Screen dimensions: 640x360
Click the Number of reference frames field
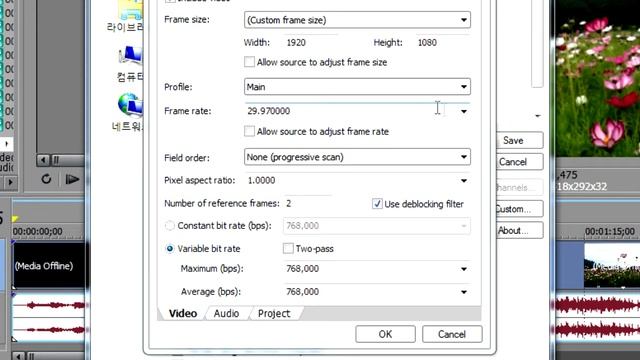tap(307, 203)
